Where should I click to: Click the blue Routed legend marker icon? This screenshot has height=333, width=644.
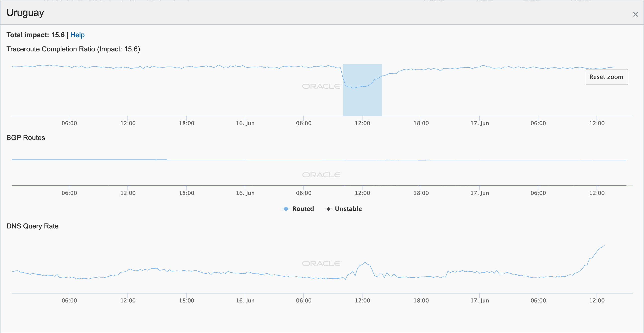pos(286,209)
